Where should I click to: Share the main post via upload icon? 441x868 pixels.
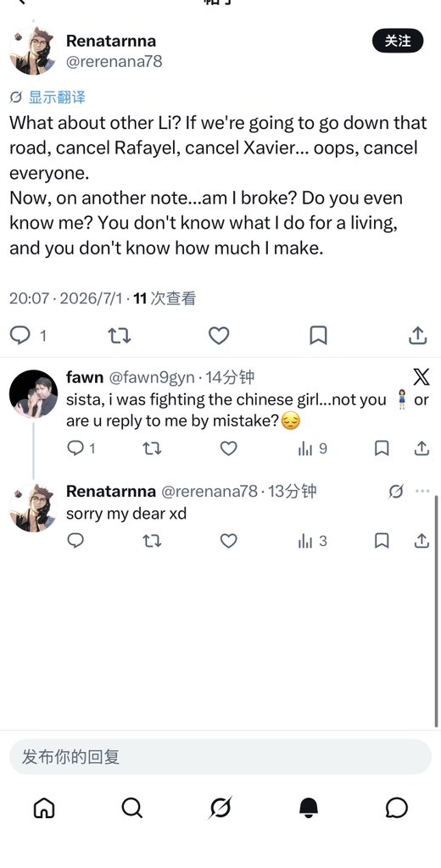[418, 335]
